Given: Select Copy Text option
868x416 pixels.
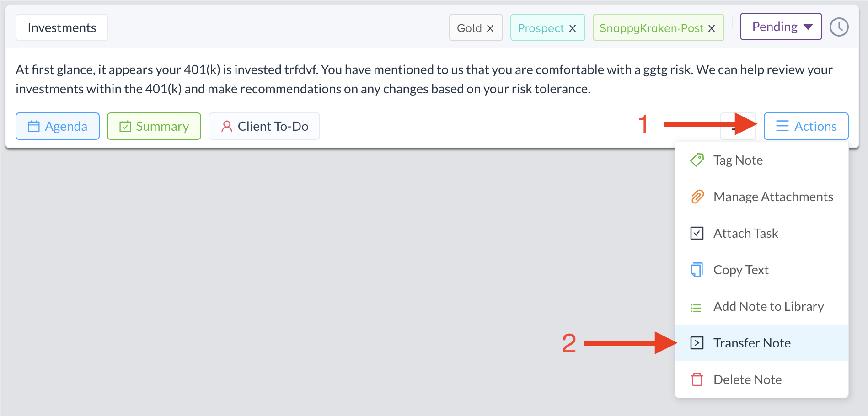Looking at the screenshot, I should [741, 270].
